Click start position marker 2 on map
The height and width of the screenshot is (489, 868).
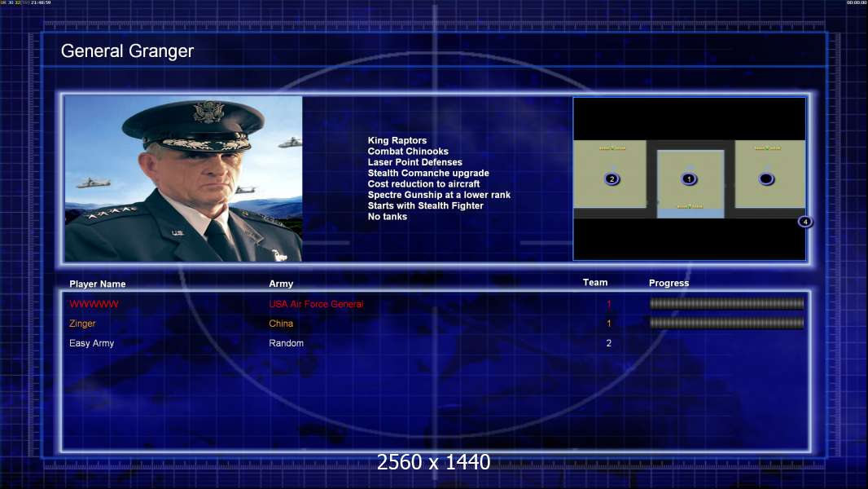612,178
